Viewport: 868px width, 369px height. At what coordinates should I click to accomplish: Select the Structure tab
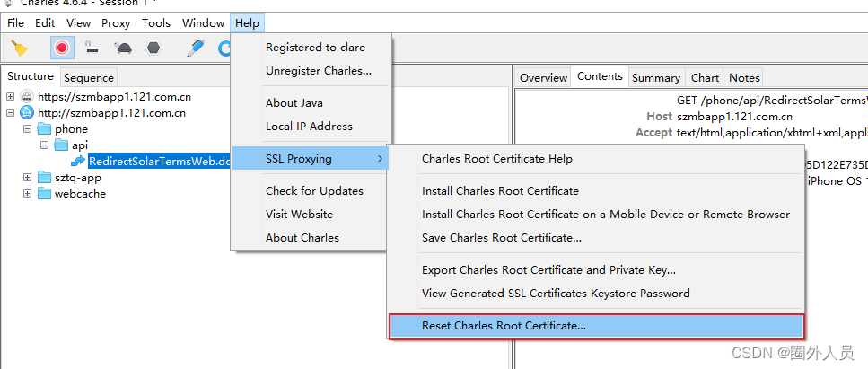point(31,76)
